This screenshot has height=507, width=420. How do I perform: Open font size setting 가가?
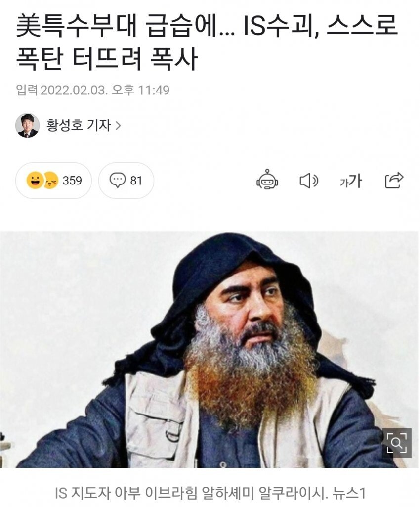351,181
